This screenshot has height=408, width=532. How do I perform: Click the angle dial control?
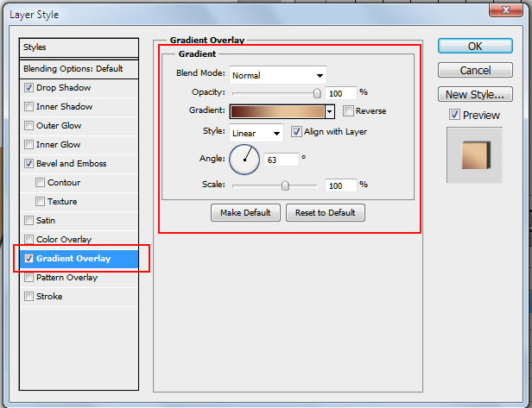coord(244,159)
